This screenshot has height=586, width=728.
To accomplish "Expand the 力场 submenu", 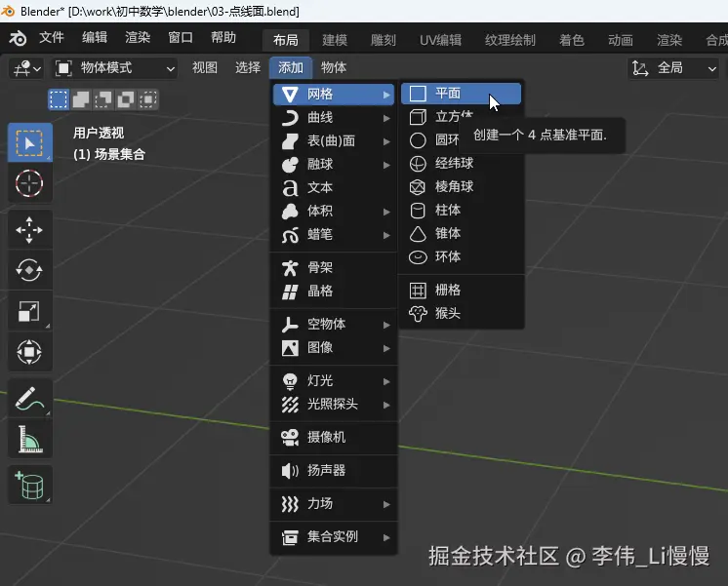I will point(334,504).
